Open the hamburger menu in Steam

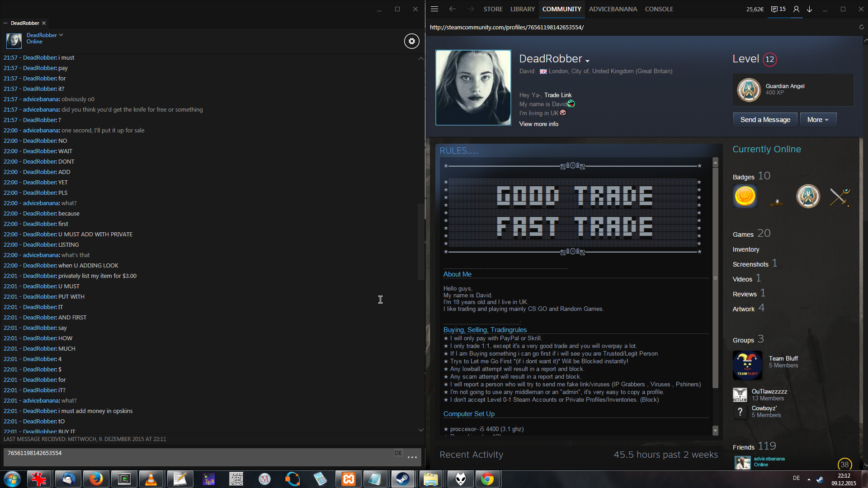434,9
